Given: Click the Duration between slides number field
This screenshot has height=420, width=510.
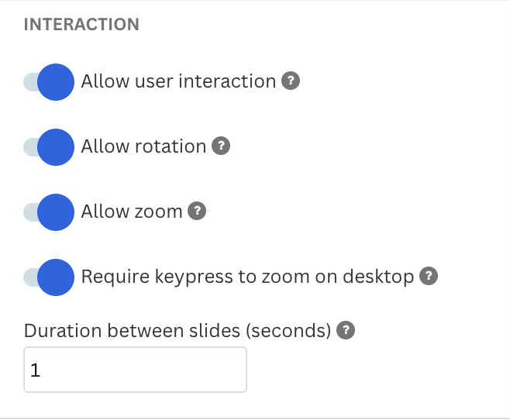Looking at the screenshot, I should pyautogui.click(x=135, y=370).
